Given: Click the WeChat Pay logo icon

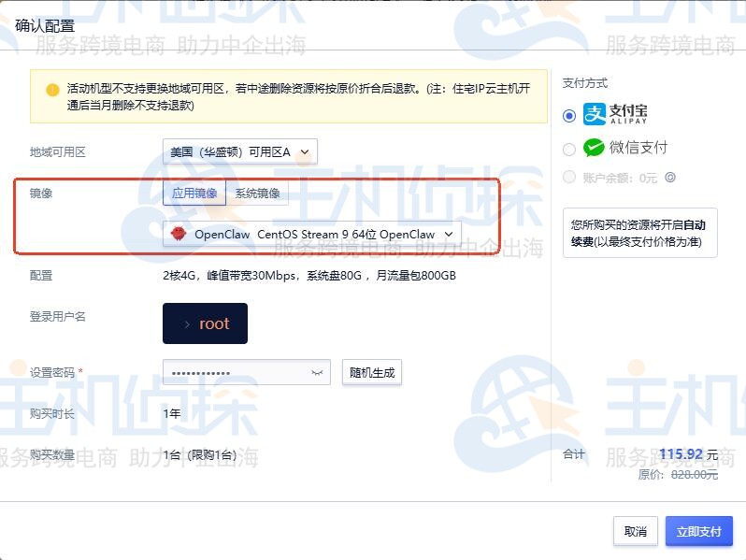Looking at the screenshot, I should pos(594,148).
